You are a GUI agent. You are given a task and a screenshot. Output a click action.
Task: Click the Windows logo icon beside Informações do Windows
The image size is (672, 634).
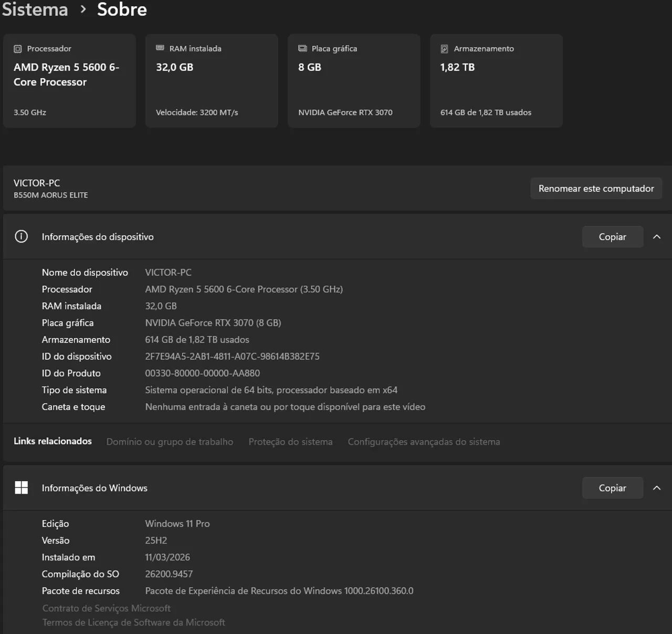point(21,487)
